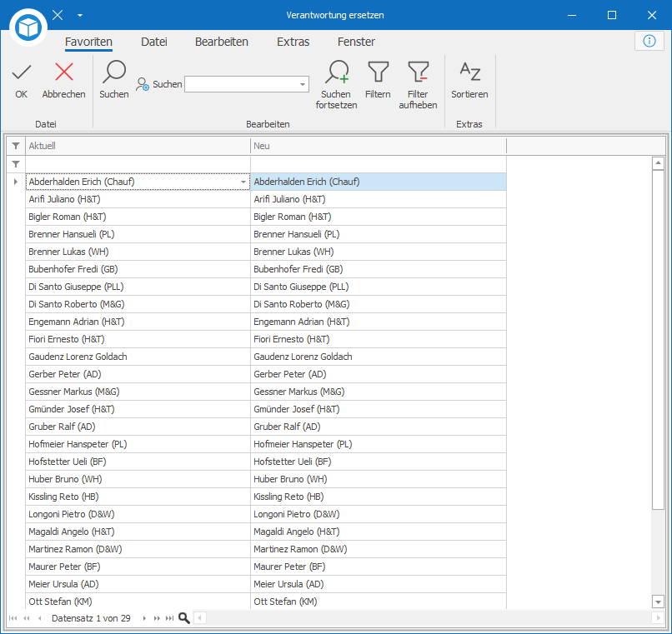Viewport: 672px width, 634px height.
Task: Click the filter row funnel icon
Action: [x=16, y=164]
